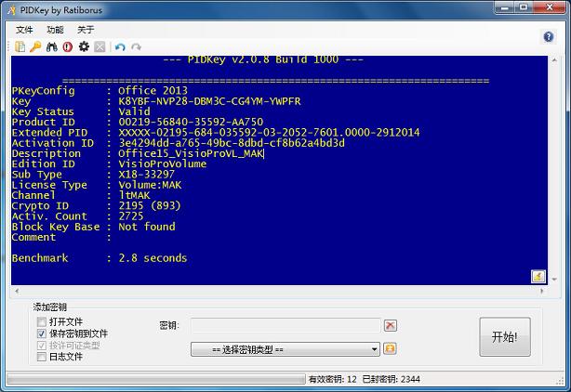Click the 开始! button
This screenshot has width=571, height=392.
pyautogui.click(x=505, y=336)
